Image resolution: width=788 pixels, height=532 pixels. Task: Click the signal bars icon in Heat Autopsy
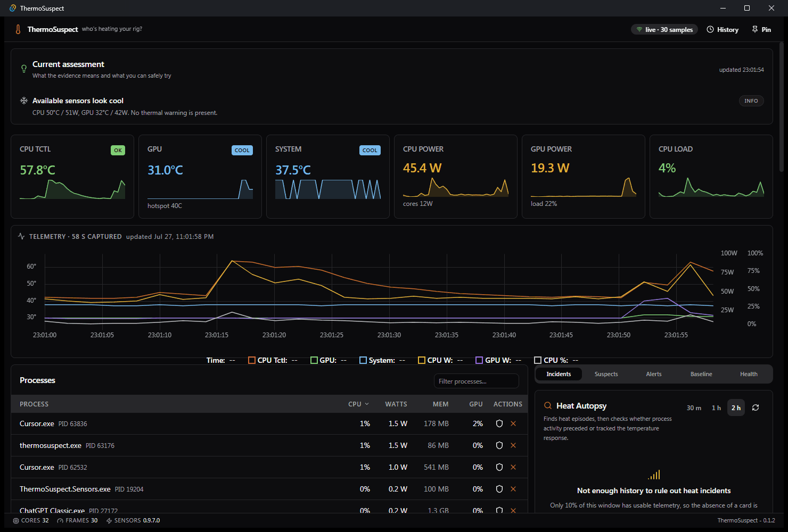click(654, 475)
